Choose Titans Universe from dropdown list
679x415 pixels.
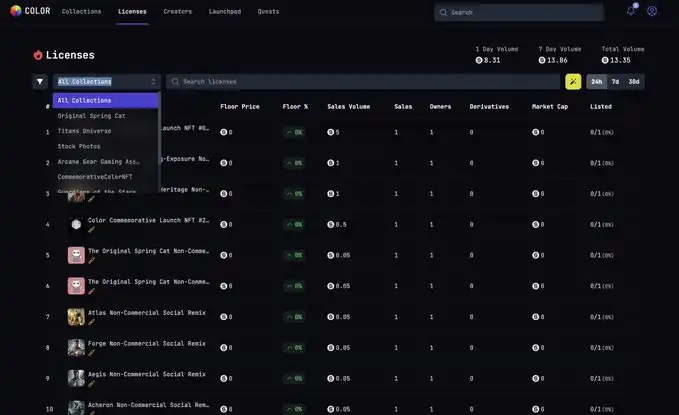click(x=85, y=131)
